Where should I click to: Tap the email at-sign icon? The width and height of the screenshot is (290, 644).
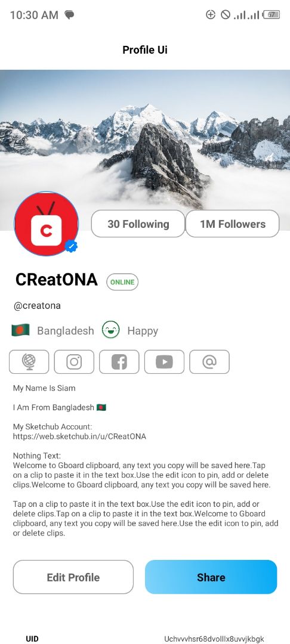209,362
